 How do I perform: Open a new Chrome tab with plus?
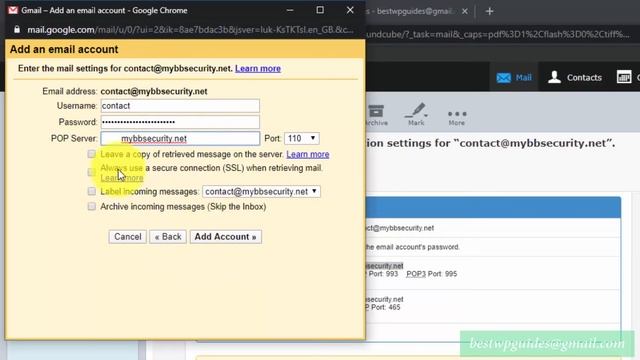click(x=489, y=11)
